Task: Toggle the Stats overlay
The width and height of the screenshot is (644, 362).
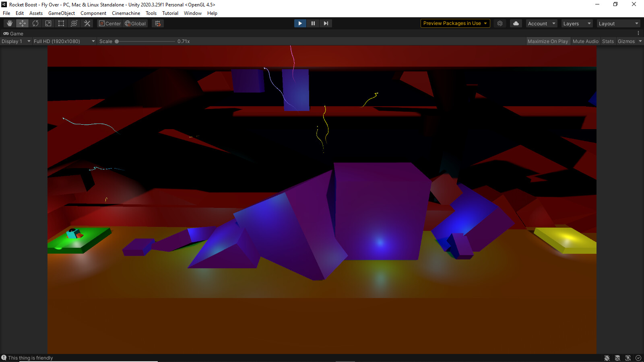Action: point(608,41)
